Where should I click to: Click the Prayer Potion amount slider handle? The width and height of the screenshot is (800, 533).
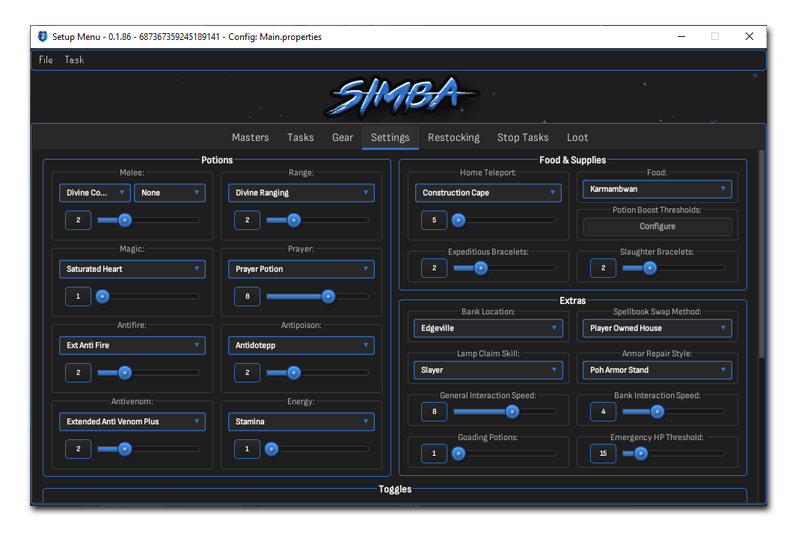pyautogui.click(x=328, y=296)
